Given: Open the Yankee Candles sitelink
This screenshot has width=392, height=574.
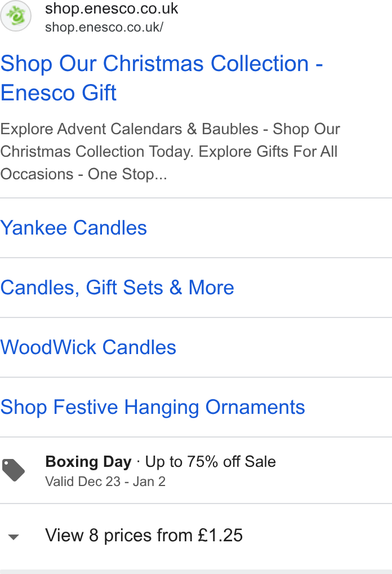Looking at the screenshot, I should pyautogui.click(x=73, y=228).
